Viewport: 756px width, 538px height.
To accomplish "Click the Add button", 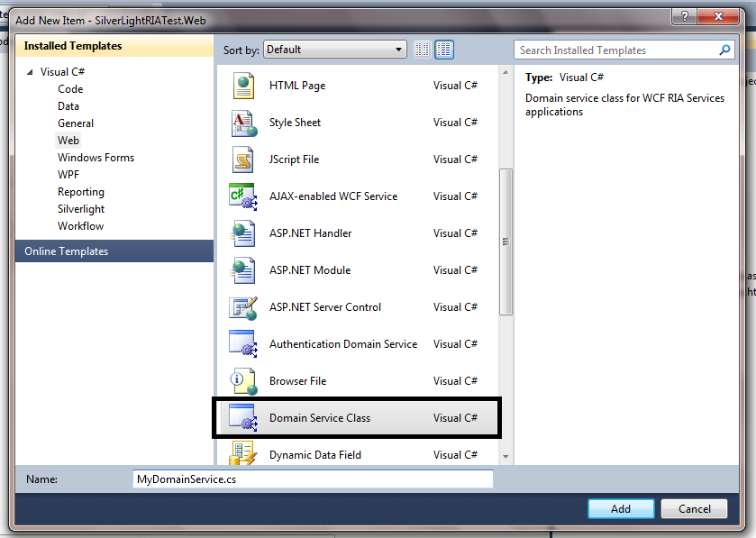I will point(621,508).
